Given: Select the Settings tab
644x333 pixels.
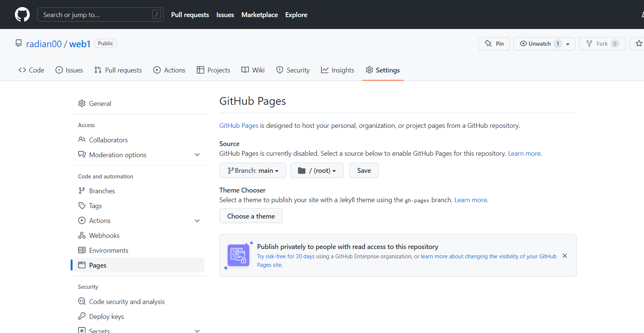Looking at the screenshot, I should tap(383, 70).
